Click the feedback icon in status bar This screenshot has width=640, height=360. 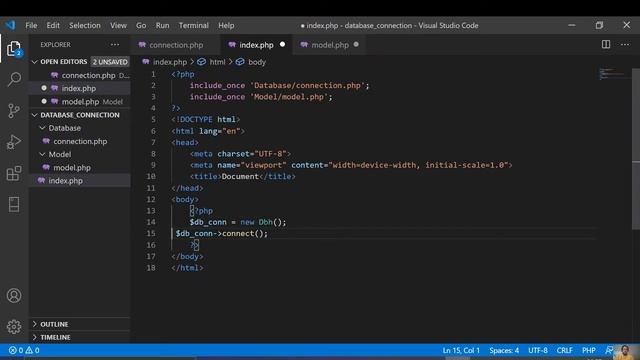tap(609, 350)
